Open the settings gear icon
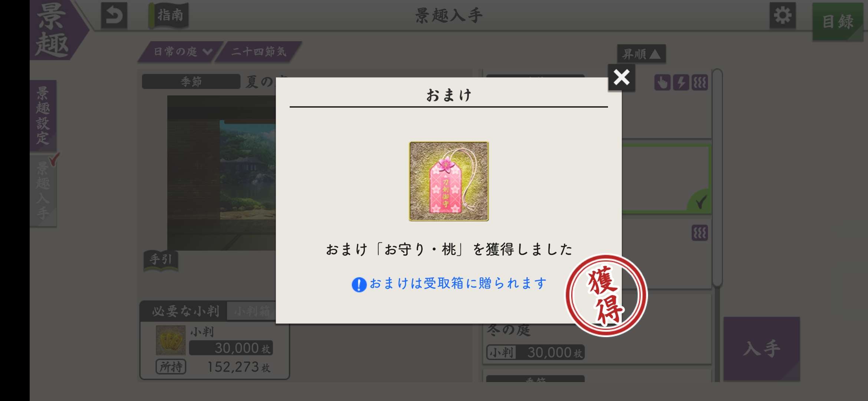 tap(782, 16)
